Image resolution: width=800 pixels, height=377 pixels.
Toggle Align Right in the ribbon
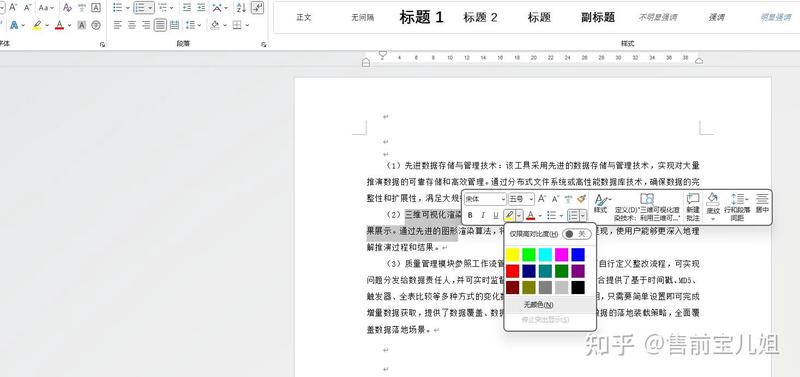tap(146, 25)
